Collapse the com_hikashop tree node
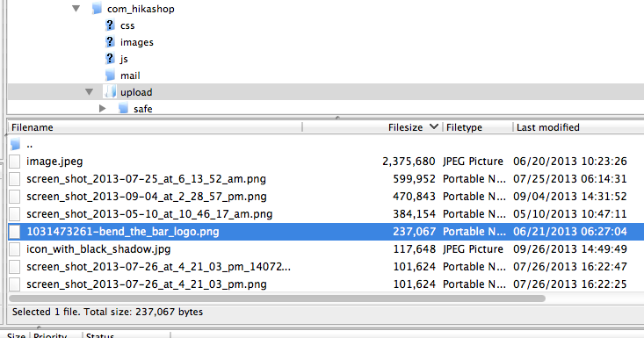This screenshot has width=644, height=338. click(x=76, y=9)
